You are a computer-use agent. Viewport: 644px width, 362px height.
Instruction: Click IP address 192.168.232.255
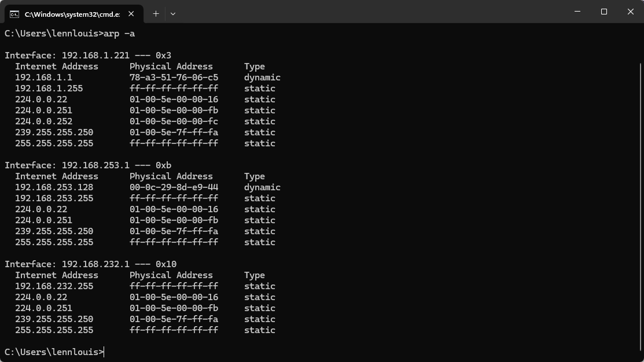pyautogui.click(x=54, y=286)
